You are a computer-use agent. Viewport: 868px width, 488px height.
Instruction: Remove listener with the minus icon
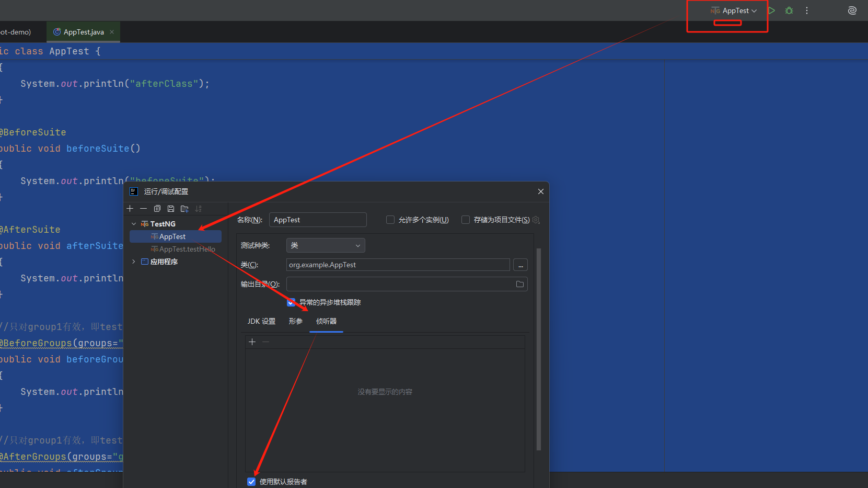pyautogui.click(x=265, y=342)
